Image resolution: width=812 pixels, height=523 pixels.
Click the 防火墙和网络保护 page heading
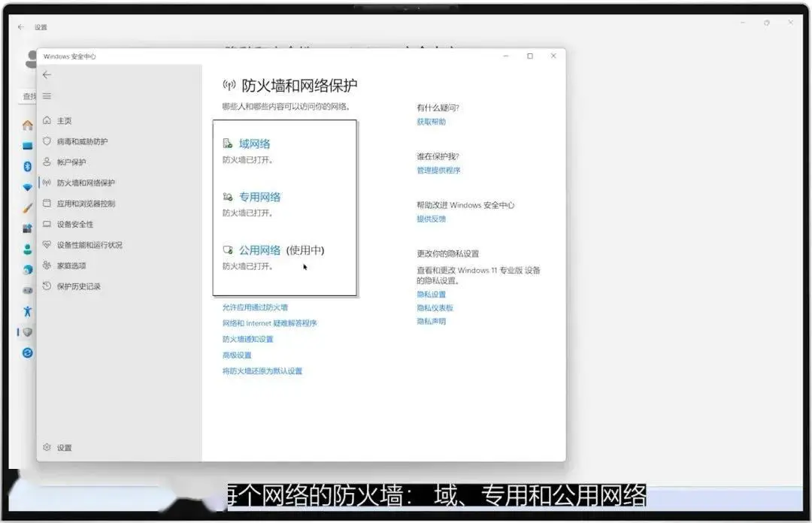[298, 86]
